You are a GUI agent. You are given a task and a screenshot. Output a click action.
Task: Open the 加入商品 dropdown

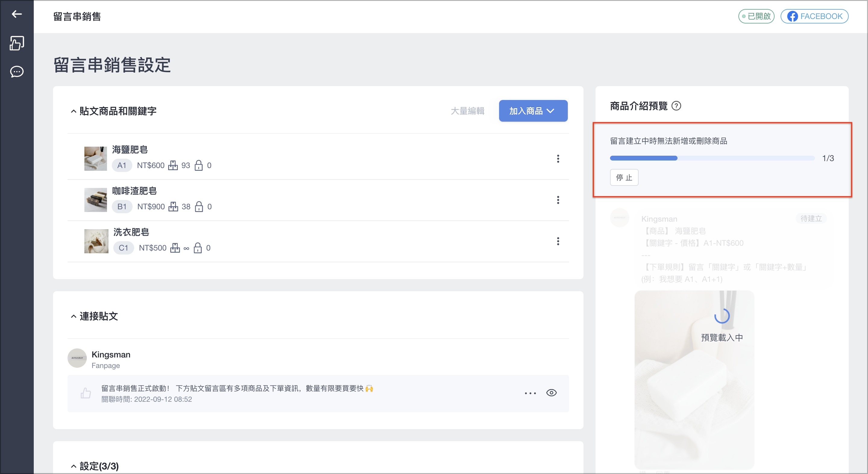(x=533, y=111)
